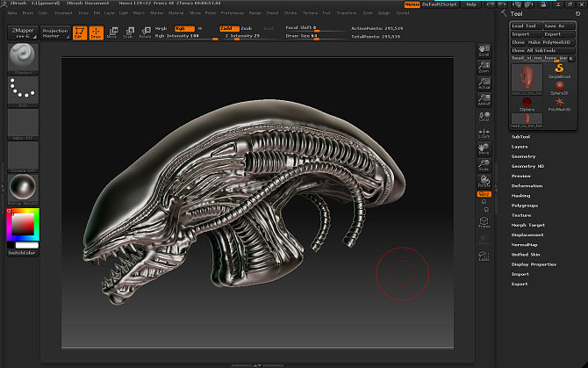This screenshot has height=368, width=588.
Task: Expand the Geometry HD section
Action: point(527,166)
